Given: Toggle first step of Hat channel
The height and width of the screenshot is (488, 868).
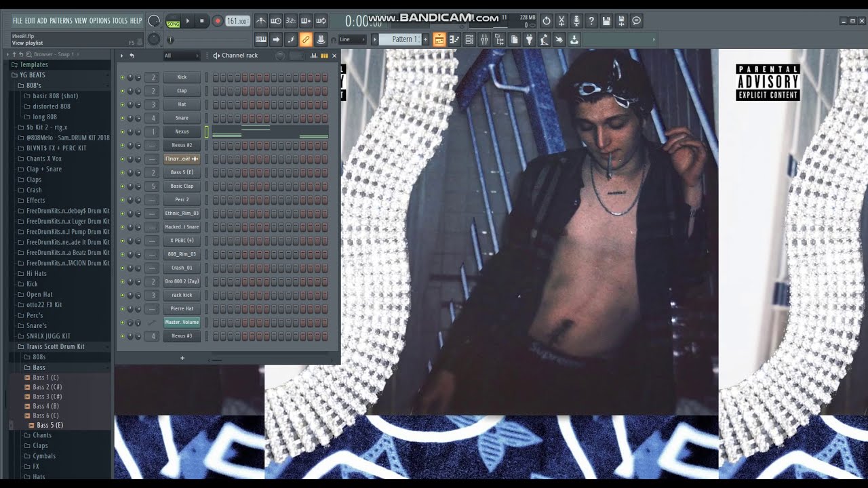Looking at the screenshot, I should [216, 104].
